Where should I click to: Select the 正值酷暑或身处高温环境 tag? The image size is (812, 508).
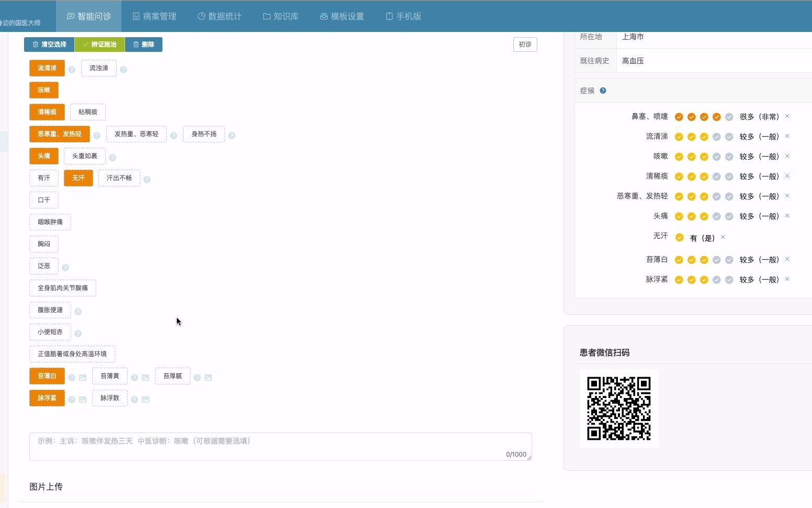[x=72, y=354]
